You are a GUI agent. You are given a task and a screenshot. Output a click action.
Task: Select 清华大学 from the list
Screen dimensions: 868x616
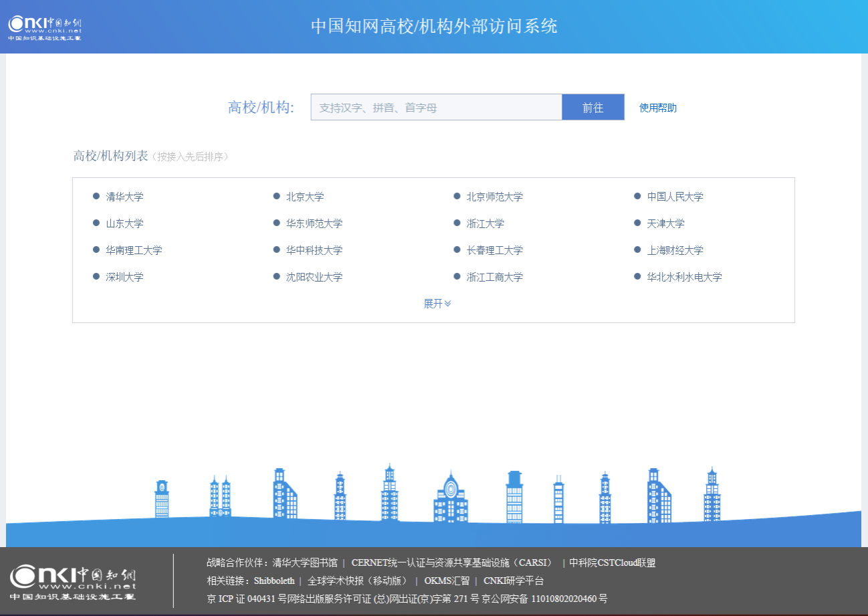124,197
